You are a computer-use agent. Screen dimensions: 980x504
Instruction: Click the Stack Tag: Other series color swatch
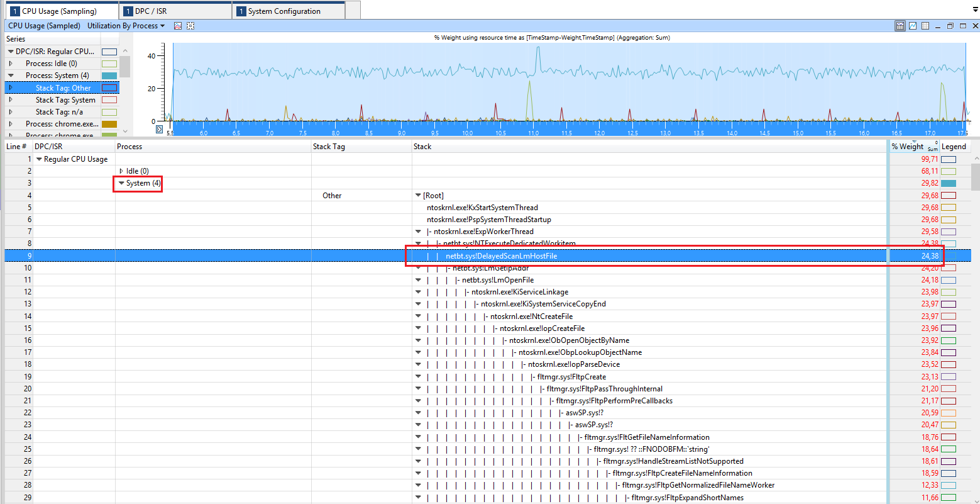click(x=109, y=88)
